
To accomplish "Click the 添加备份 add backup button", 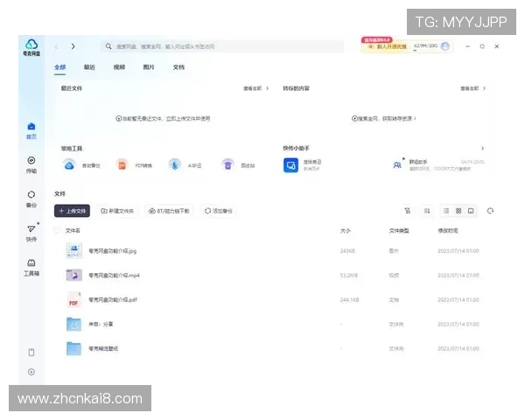I will [x=218, y=211].
